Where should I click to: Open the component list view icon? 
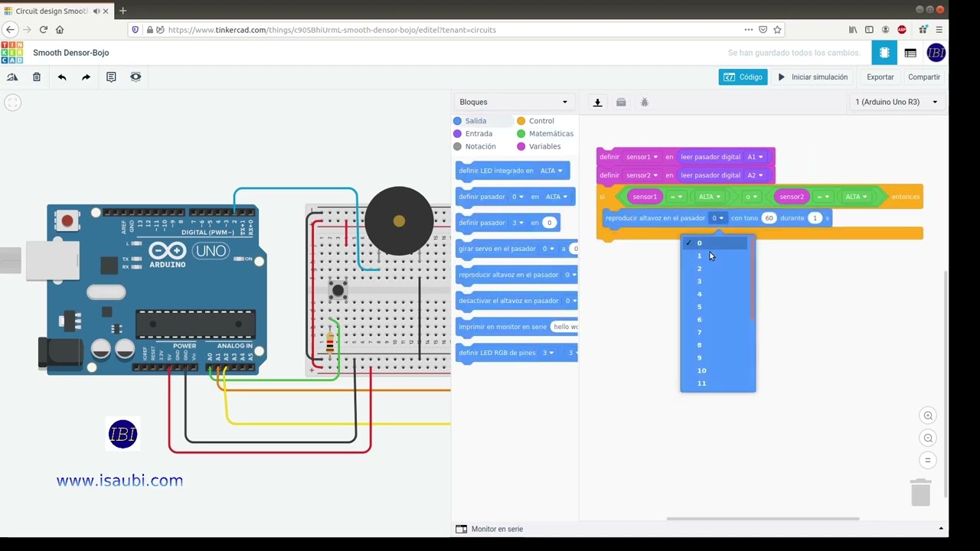[x=910, y=53]
